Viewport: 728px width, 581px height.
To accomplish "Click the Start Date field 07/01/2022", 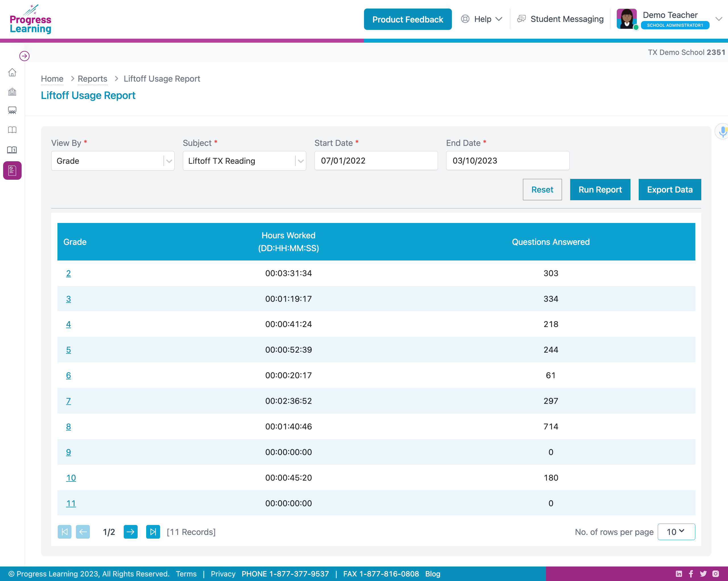I will [376, 160].
